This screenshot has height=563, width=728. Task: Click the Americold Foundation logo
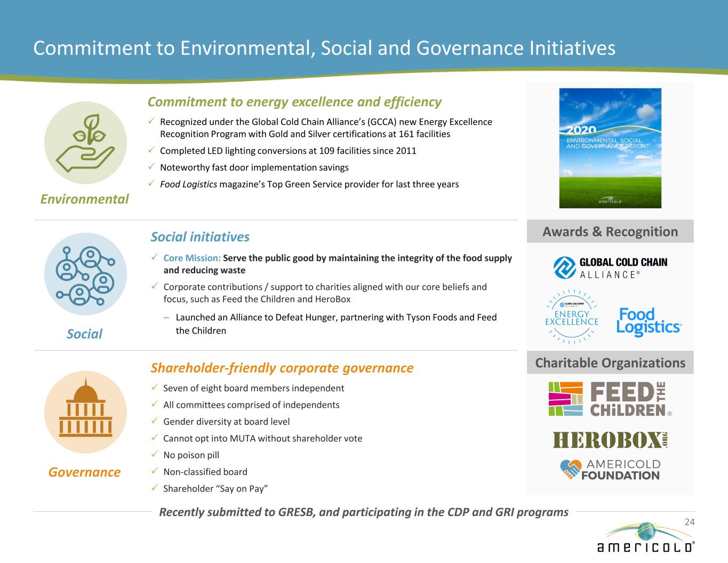click(610, 470)
